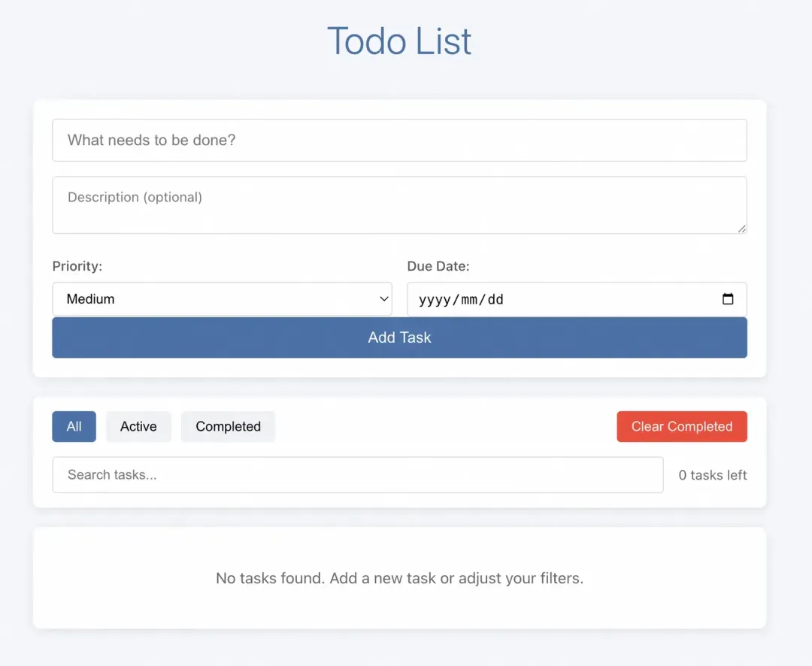Image resolution: width=812 pixels, height=666 pixels.
Task: Click the Priority label
Action: (x=77, y=266)
